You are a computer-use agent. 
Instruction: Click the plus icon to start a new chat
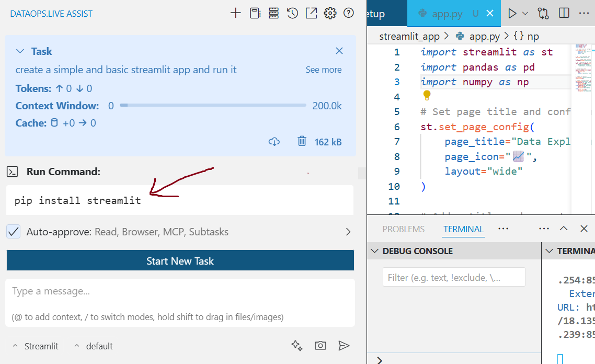(235, 13)
